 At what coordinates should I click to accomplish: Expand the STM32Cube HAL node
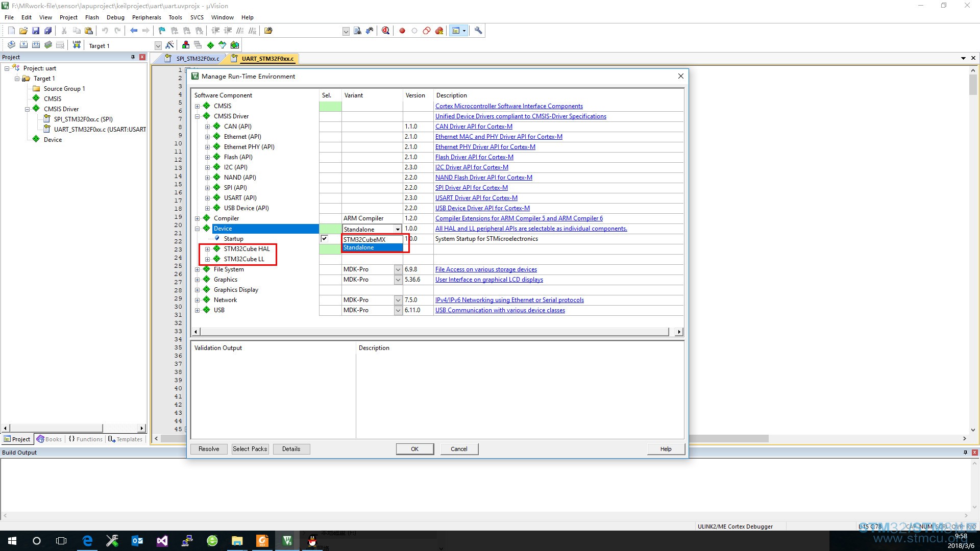pos(207,249)
